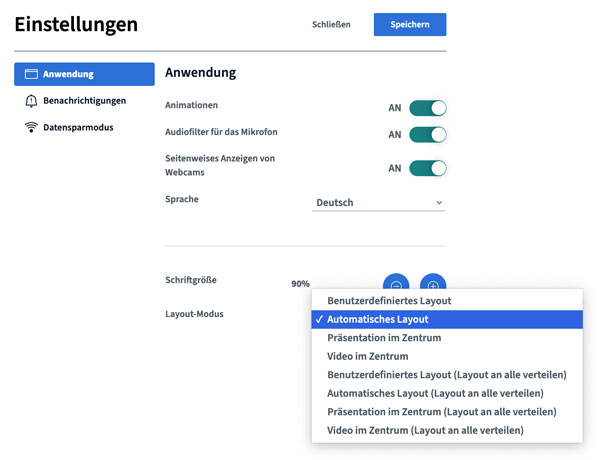This screenshot has height=460, width=600.
Task: Click the wifi icon for Datensparmodus
Action: 31,127
